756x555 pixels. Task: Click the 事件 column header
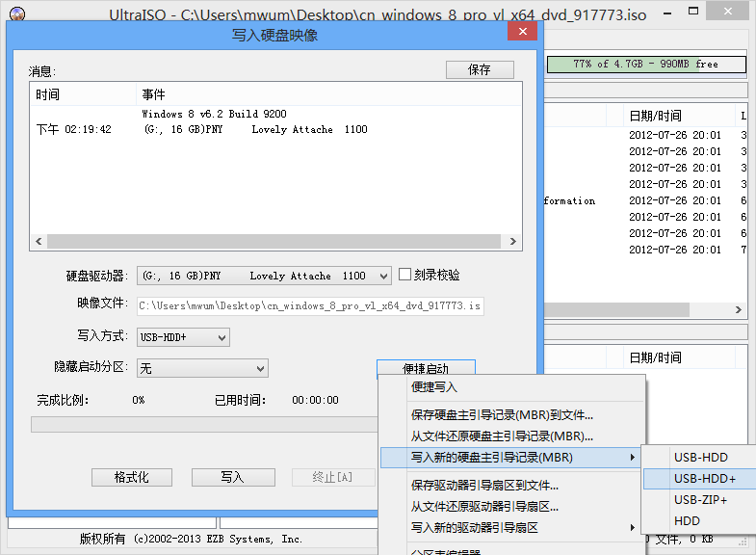click(328, 94)
